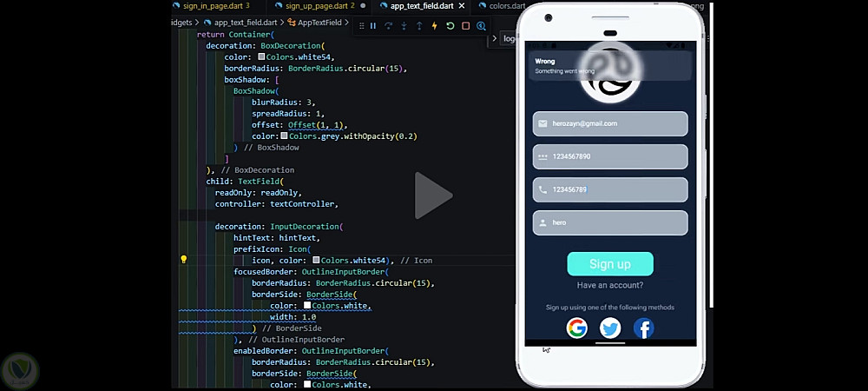Click the password field showing 1234567890
The width and height of the screenshot is (868, 391).
(x=610, y=156)
